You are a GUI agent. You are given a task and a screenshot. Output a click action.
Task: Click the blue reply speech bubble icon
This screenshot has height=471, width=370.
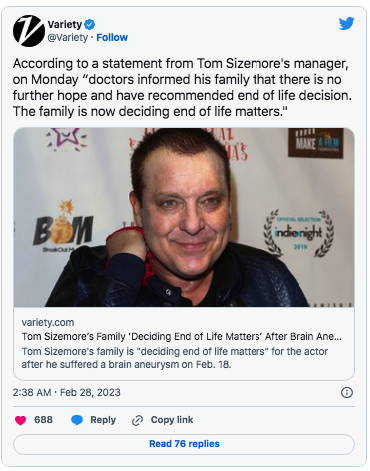77,420
